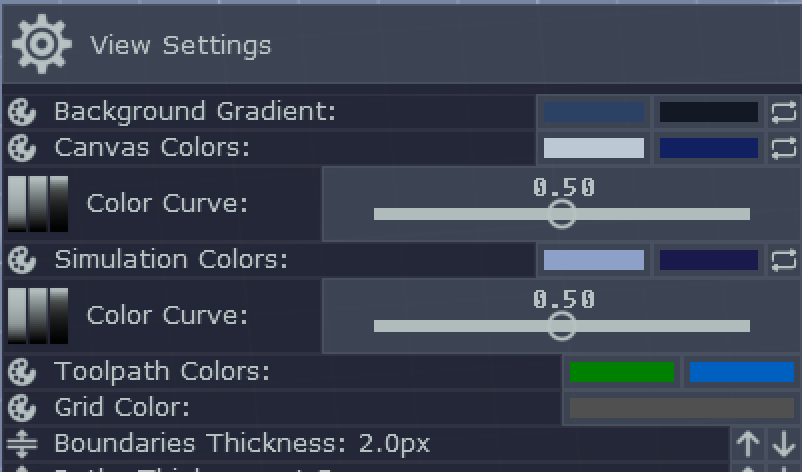The image size is (802, 472).
Task: Open the light Canvas color swatch
Action: (594, 148)
